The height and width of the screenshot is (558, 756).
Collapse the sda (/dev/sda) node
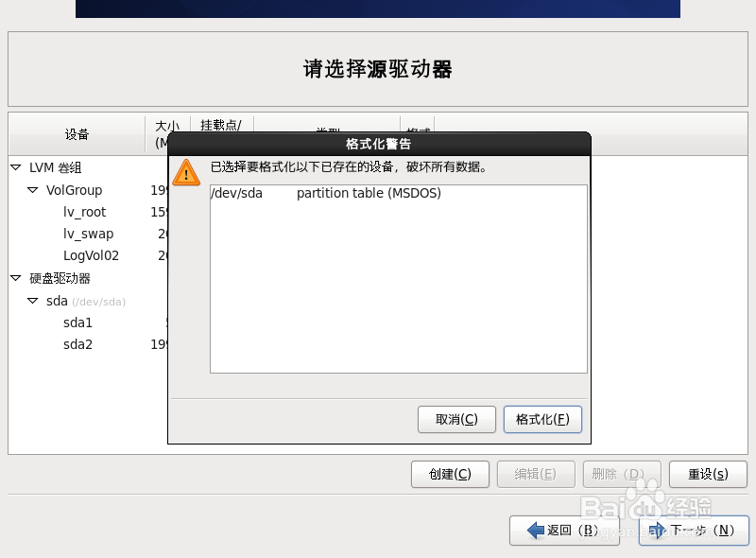click(31, 301)
